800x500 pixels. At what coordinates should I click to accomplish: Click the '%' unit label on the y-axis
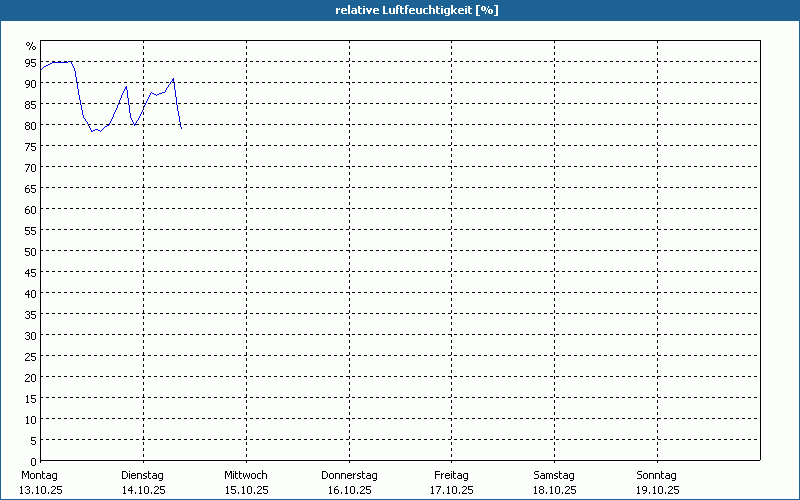coord(31,46)
